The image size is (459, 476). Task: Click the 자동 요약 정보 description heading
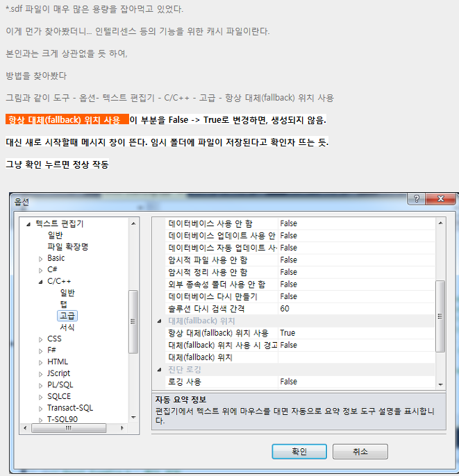pos(181,400)
